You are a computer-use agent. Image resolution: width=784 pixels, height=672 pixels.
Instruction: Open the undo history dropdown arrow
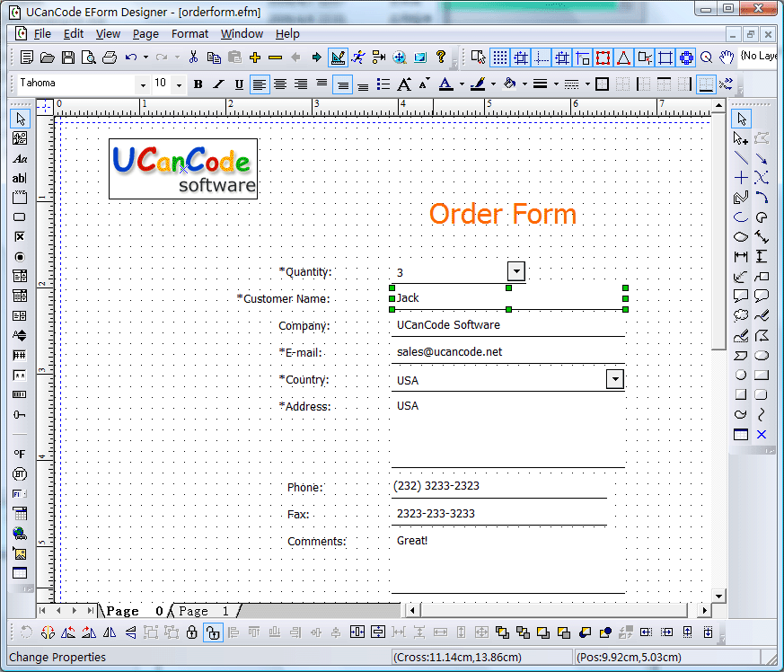tap(145, 57)
